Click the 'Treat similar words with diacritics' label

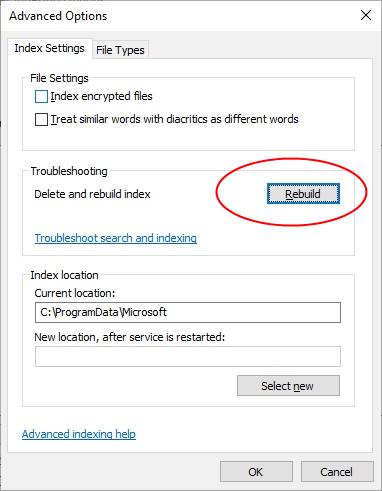tap(174, 119)
